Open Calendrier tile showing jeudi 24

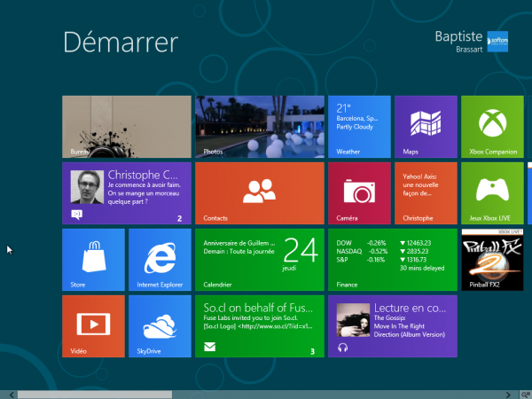click(x=259, y=260)
